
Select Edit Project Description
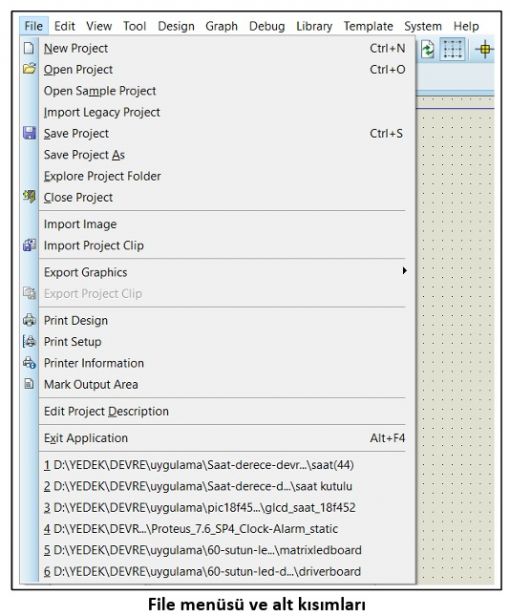pyautogui.click(x=106, y=411)
